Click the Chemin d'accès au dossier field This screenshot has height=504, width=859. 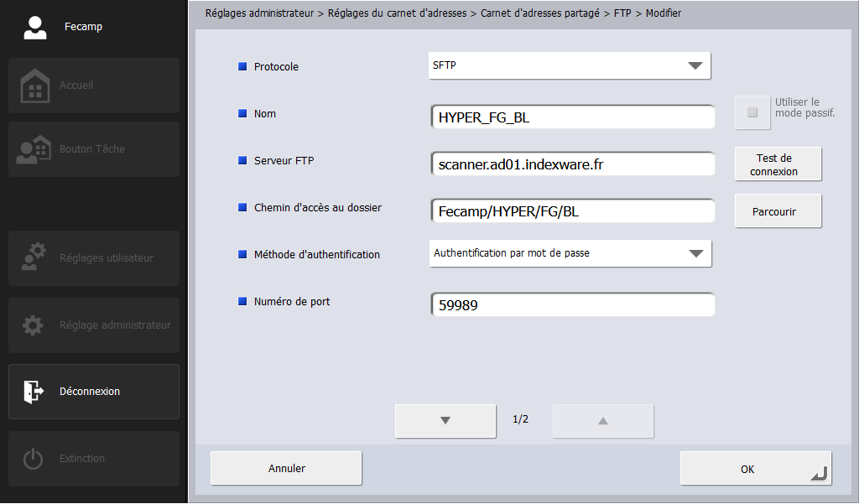click(x=572, y=211)
